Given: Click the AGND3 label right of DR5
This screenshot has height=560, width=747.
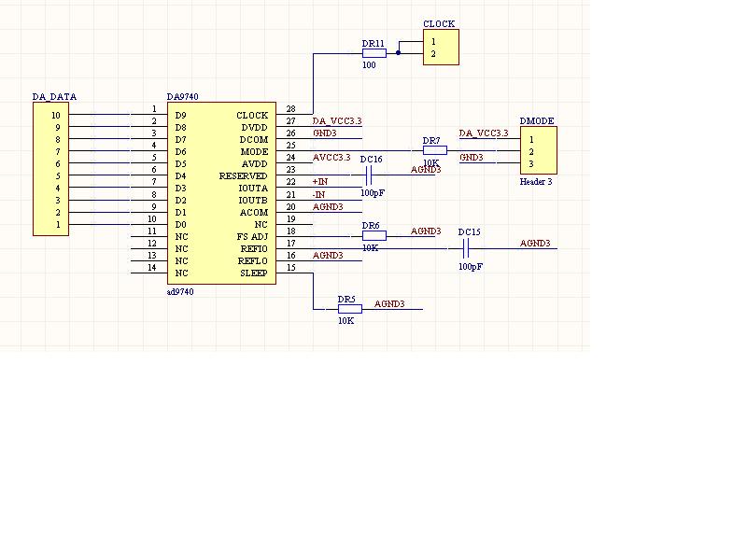Looking at the screenshot, I should (x=389, y=304).
